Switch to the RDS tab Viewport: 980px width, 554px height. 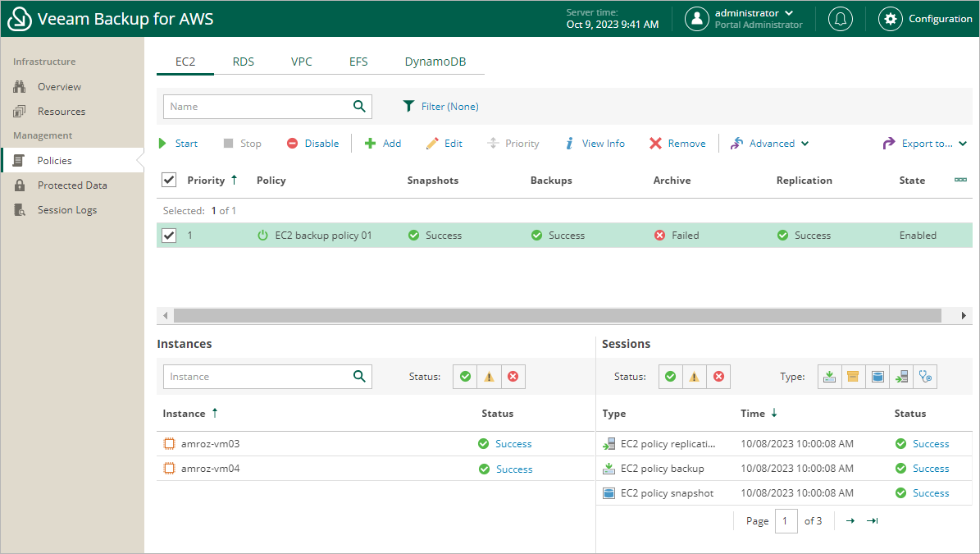243,62
